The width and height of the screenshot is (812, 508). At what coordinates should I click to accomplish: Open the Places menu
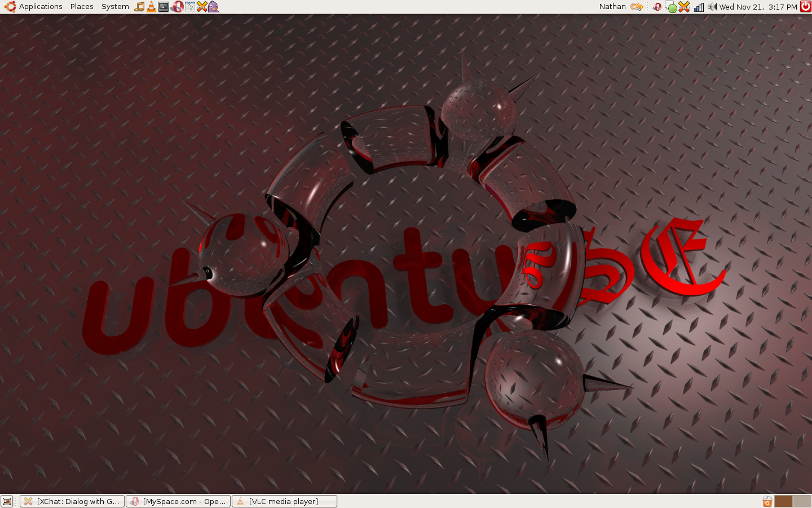pyautogui.click(x=82, y=7)
